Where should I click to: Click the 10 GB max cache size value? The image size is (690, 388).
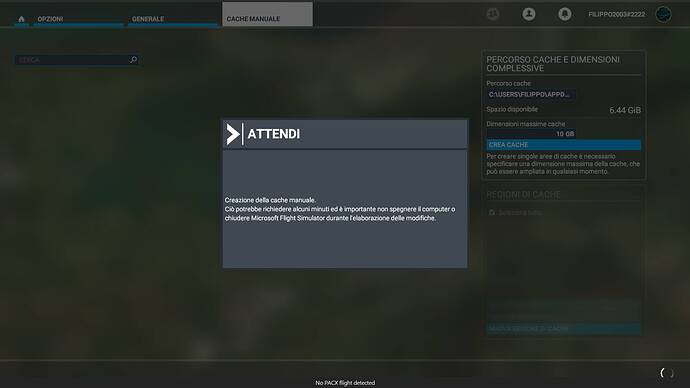pos(531,134)
